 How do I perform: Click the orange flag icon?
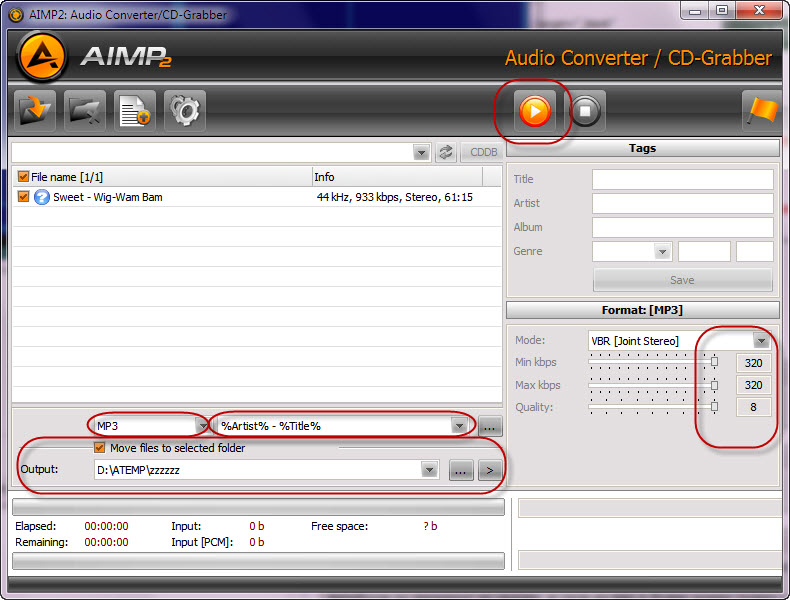point(762,111)
